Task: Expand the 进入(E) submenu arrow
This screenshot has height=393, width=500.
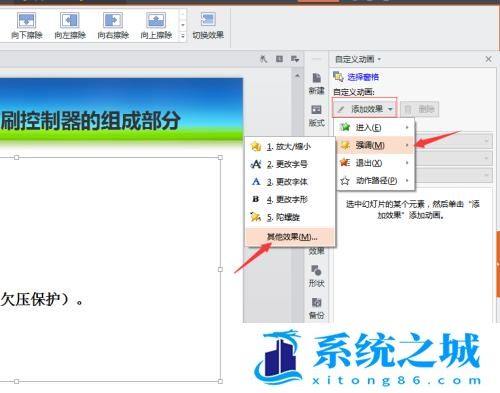Action: click(407, 127)
